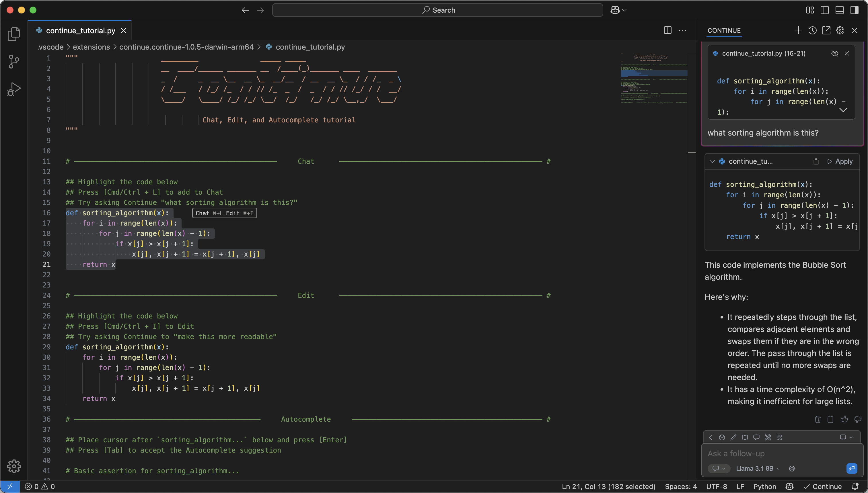This screenshot has height=493, width=868.
Task: Open the Source Control view
Action: click(x=14, y=62)
